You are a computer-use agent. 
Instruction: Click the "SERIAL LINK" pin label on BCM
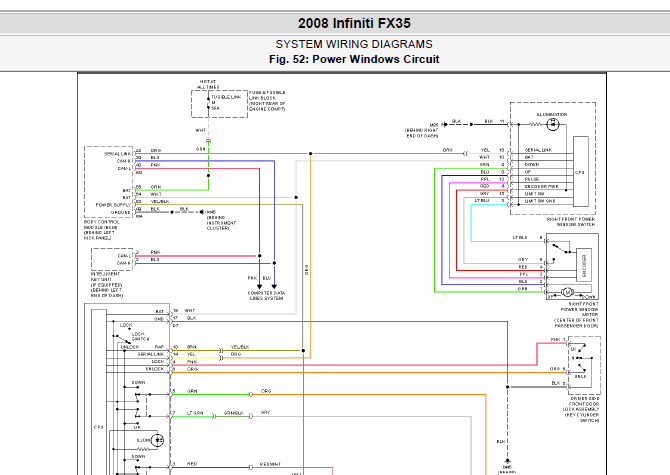[x=118, y=154]
